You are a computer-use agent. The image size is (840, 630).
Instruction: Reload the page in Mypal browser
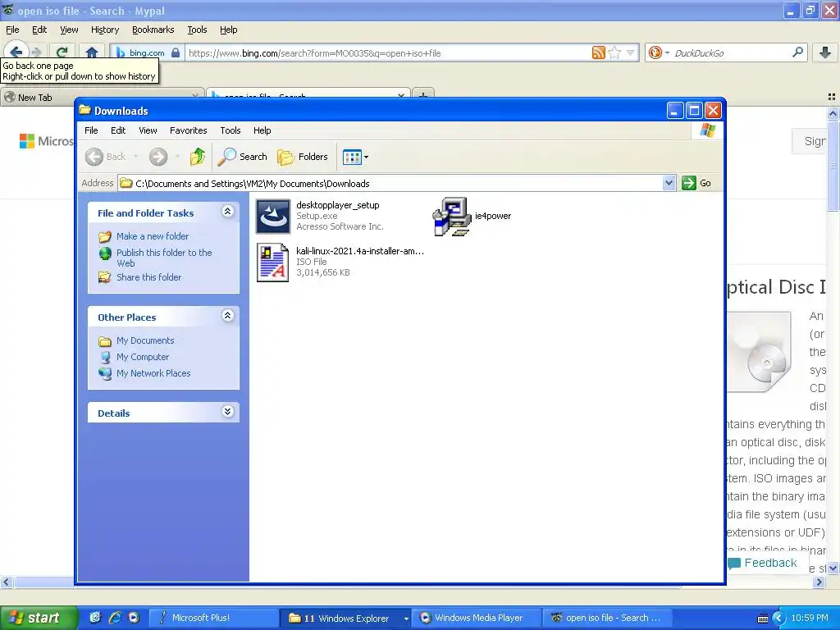click(x=62, y=52)
